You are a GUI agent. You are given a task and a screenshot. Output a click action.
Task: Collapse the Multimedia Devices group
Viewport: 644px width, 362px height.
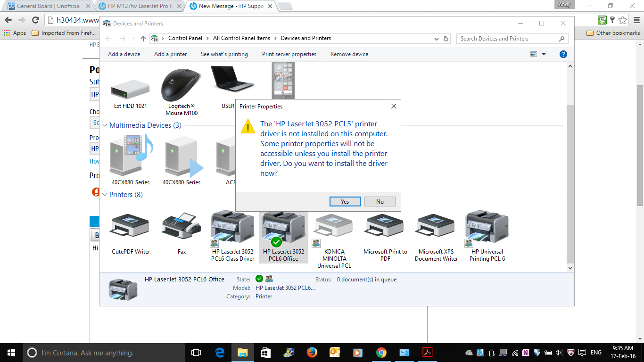tap(105, 125)
